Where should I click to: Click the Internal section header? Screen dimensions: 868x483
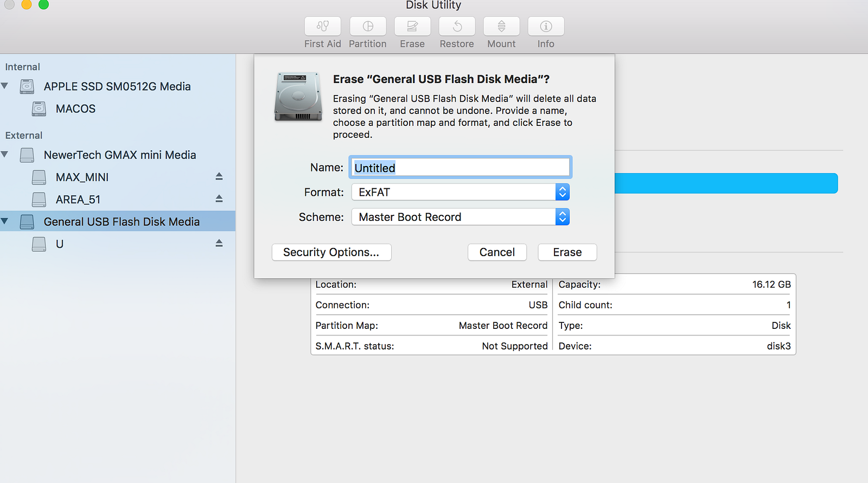(x=23, y=67)
